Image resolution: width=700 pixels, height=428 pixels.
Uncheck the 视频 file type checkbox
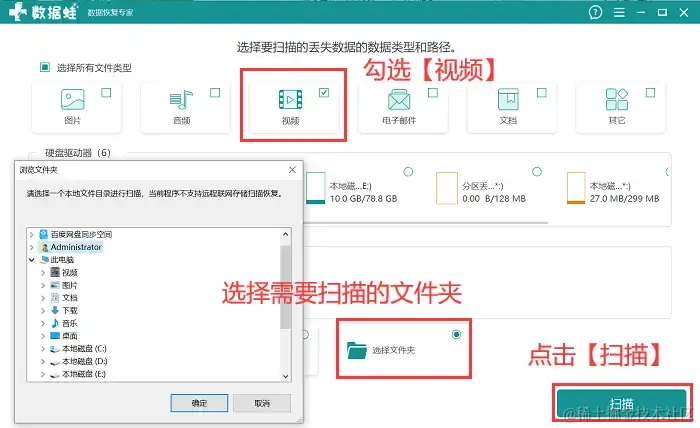click(x=324, y=93)
